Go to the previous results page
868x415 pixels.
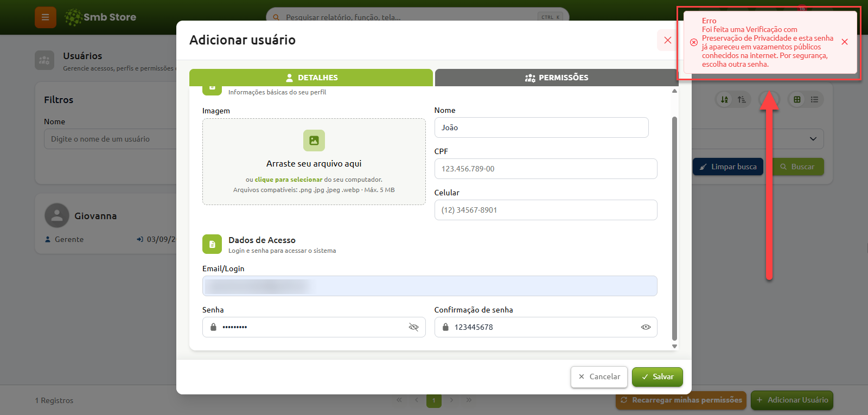[417, 400]
